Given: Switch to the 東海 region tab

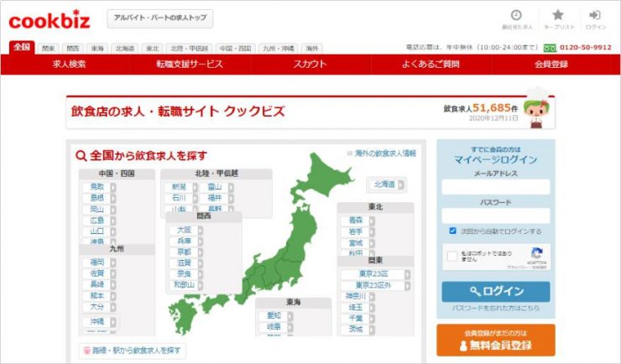Looking at the screenshot, I should 97,49.
